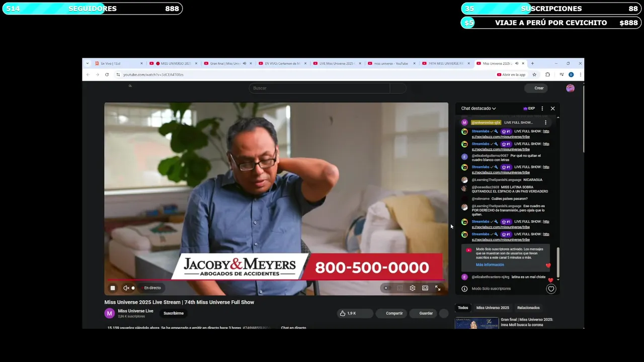Select the Miss Universo 2025 filter chip
The height and width of the screenshot is (362, 644).
[x=493, y=308]
